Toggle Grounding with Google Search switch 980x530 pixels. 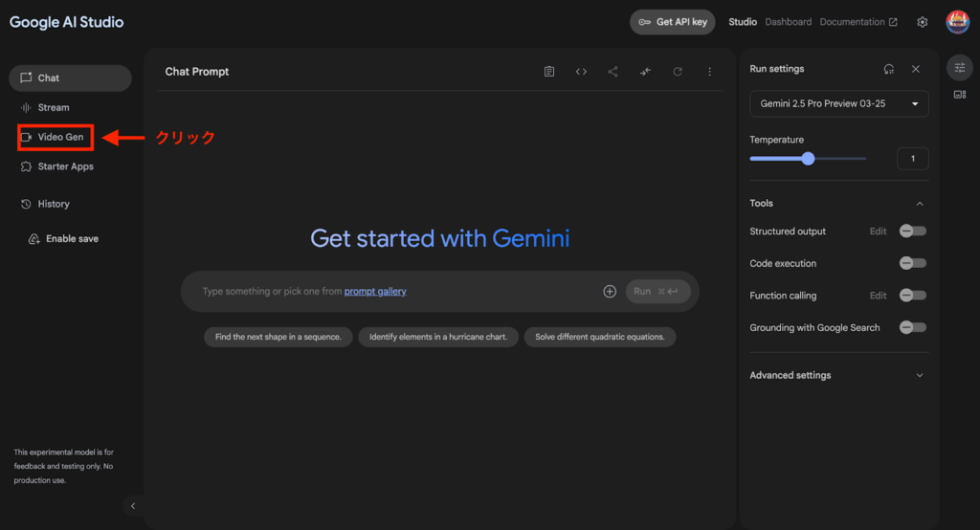click(912, 327)
